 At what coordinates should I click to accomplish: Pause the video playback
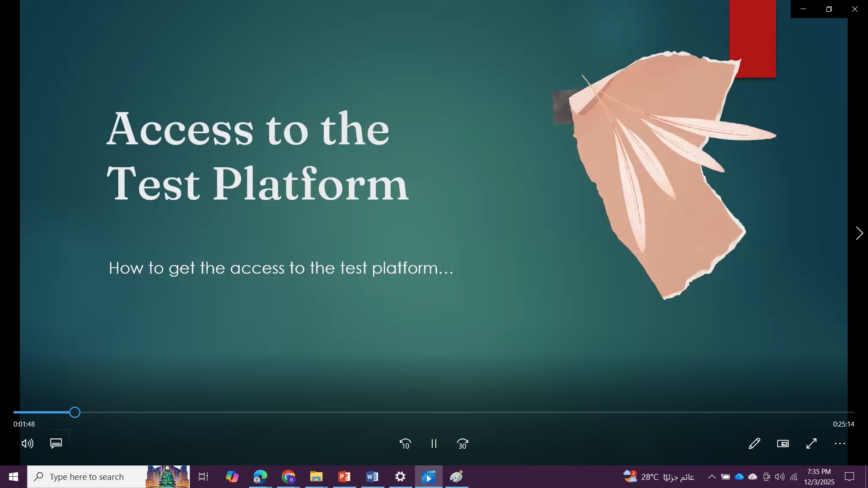tap(434, 444)
